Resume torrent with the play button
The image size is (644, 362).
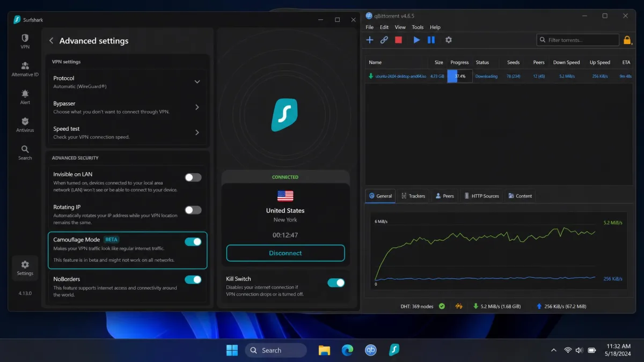pos(416,40)
